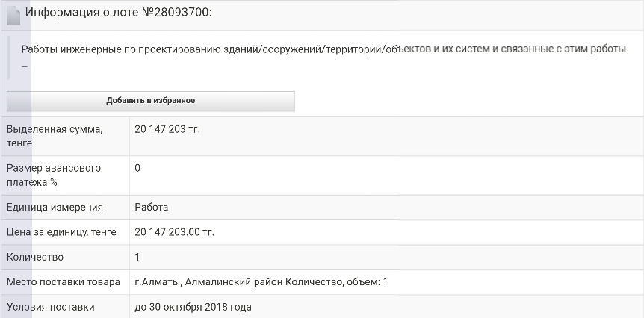Viewport: 644px width, 318px height.
Task: Select the unit value Работа
Action: (x=152, y=208)
